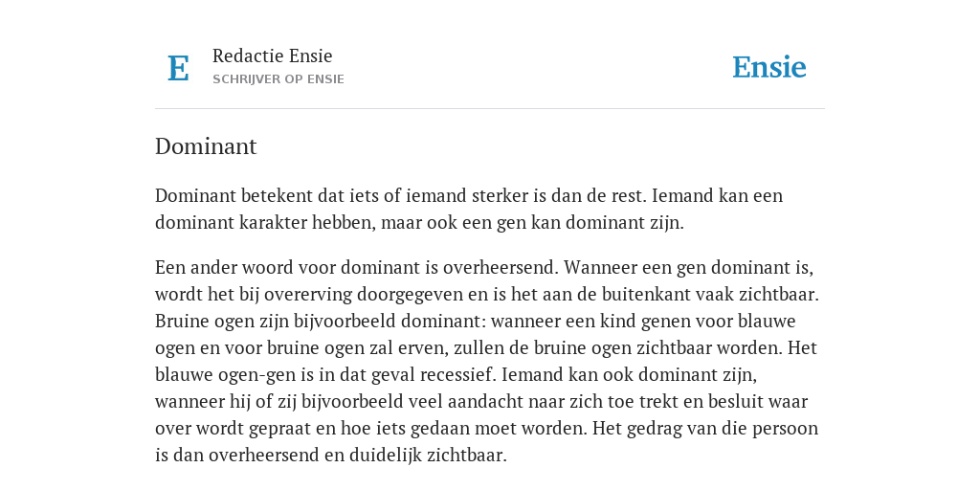This screenshot has width=980, height=490.
Task: Click the phrase 'Het gedrag van die persoon'
Action: [705, 429]
